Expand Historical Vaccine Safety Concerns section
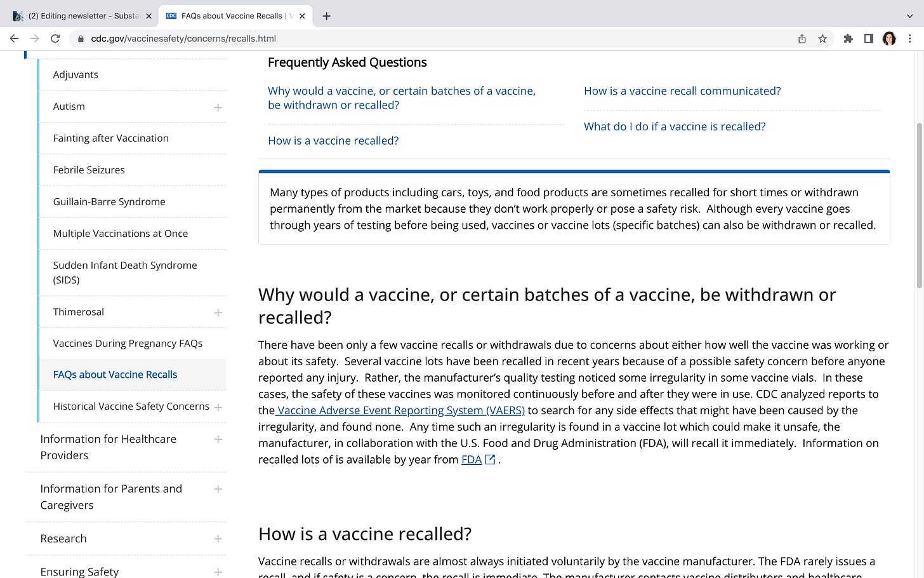This screenshot has width=924, height=578. point(218,407)
